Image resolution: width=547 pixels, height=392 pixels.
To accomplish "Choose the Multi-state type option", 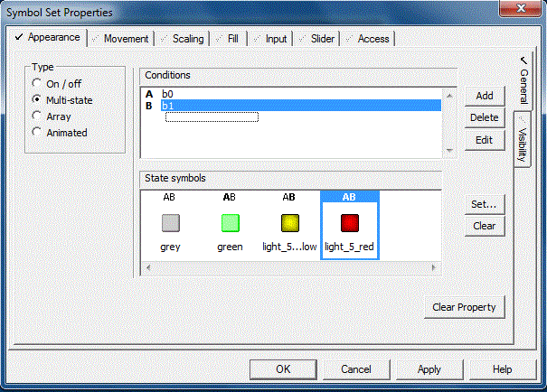I will click(x=38, y=100).
